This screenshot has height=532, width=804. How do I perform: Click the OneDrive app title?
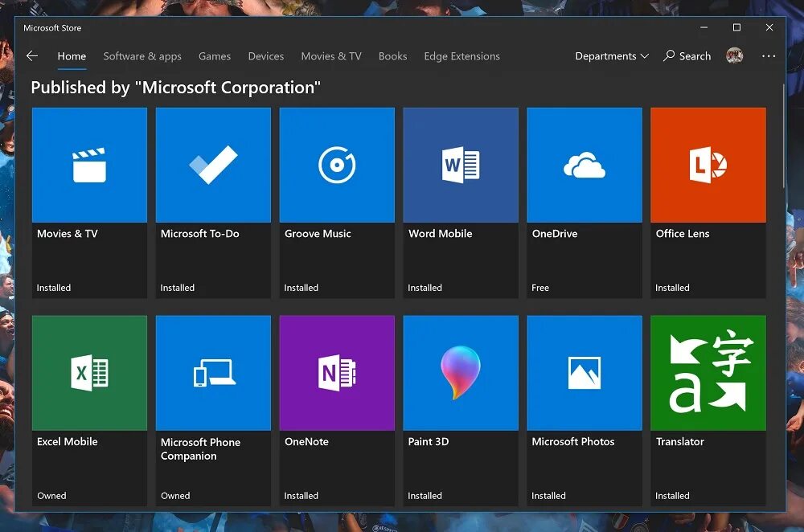click(555, 234)
